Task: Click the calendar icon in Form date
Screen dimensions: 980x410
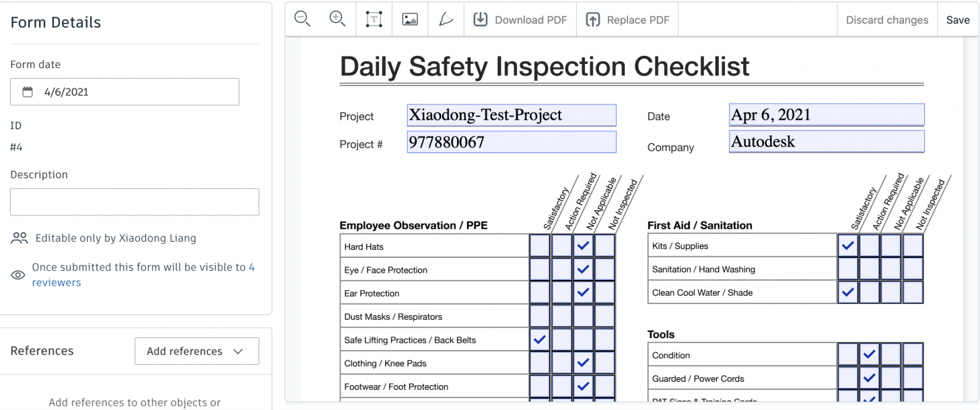Action: coord(28,92)
